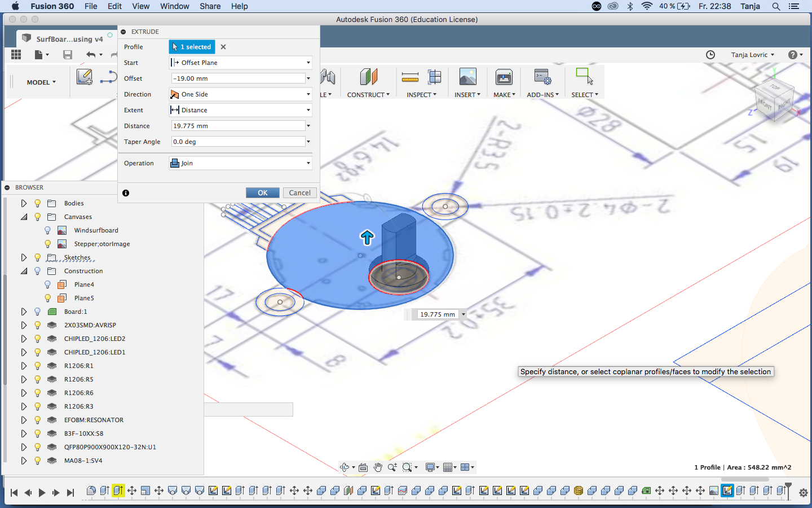The image size is (812, 508).
Task: Click the extrude info icon in dialog
Action: coord(126,193)
